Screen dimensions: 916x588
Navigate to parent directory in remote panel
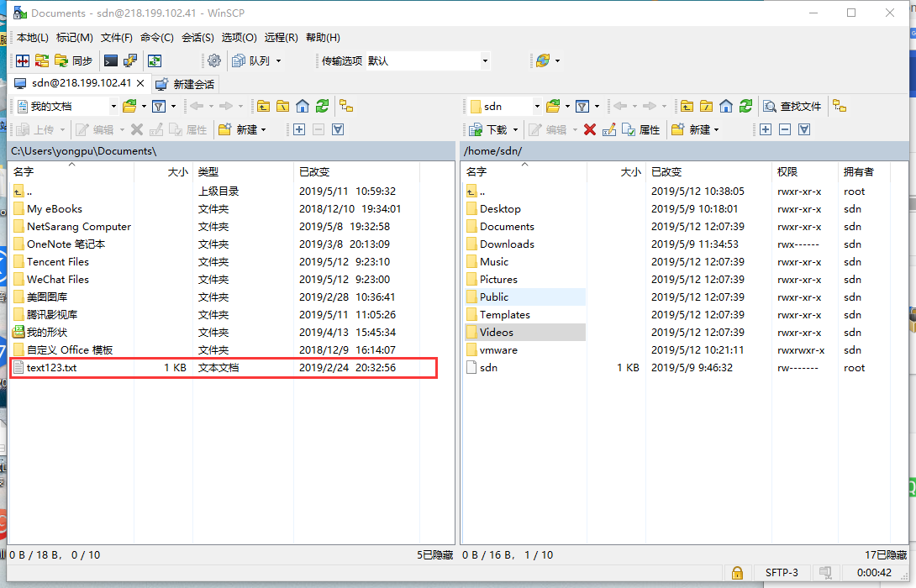[686, 107]
